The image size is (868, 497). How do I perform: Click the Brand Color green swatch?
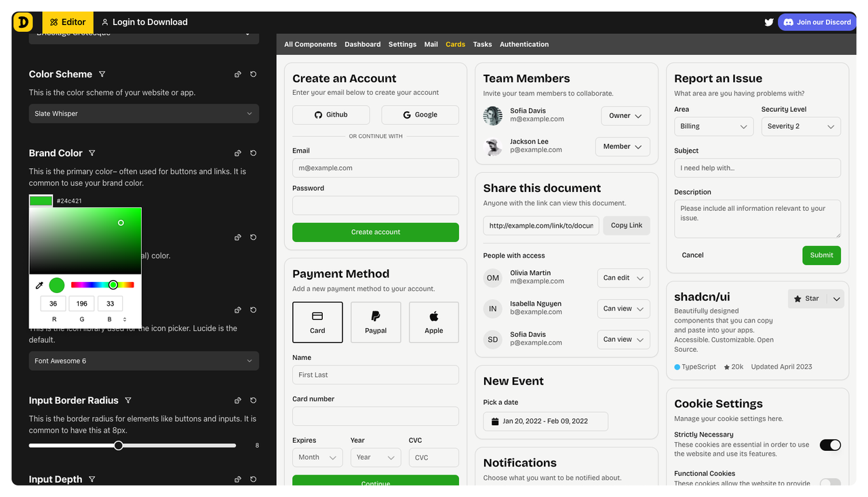tap(41, 201)
